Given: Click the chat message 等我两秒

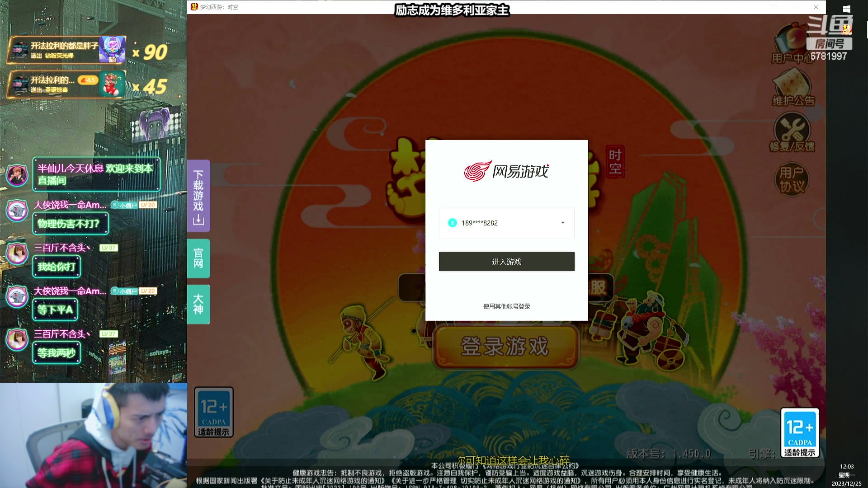Looking at the screenshot, I should [57, 353].
